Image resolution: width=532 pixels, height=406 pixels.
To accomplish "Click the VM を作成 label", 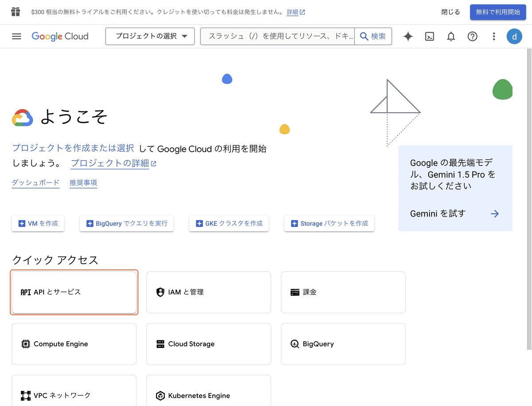I will pos(43,224).
